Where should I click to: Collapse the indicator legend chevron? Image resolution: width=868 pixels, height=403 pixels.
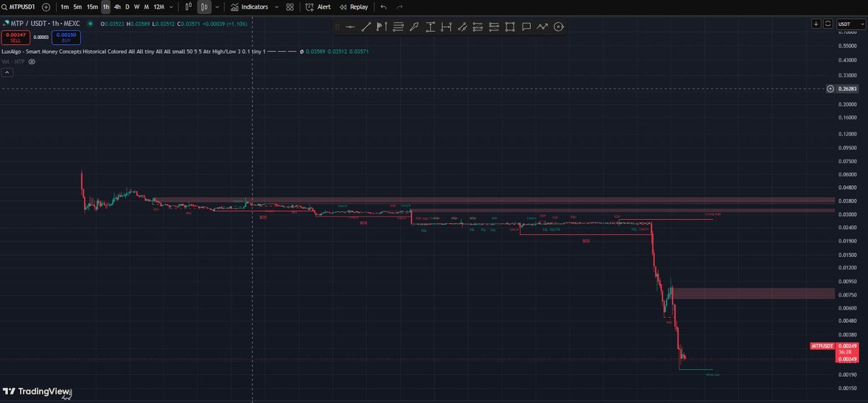[x=7, y=72]
